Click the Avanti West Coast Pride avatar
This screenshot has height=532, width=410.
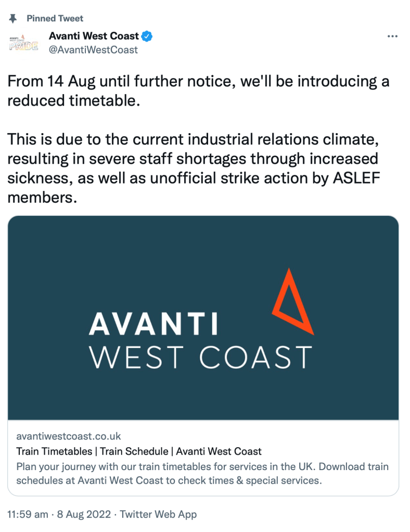23,43
